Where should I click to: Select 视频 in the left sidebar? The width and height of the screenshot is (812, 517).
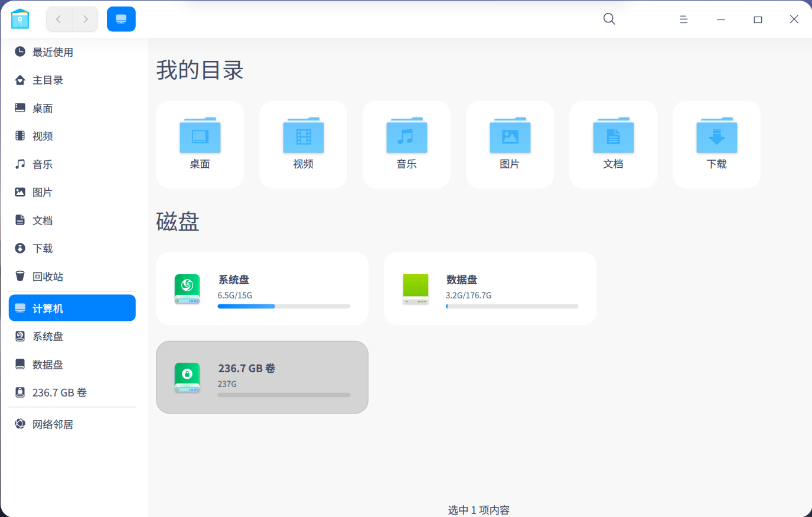[x=72, y=136]
